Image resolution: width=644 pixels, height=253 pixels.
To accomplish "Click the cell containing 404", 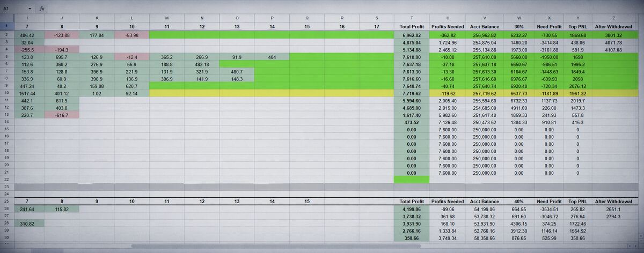I will click(272, 56).
